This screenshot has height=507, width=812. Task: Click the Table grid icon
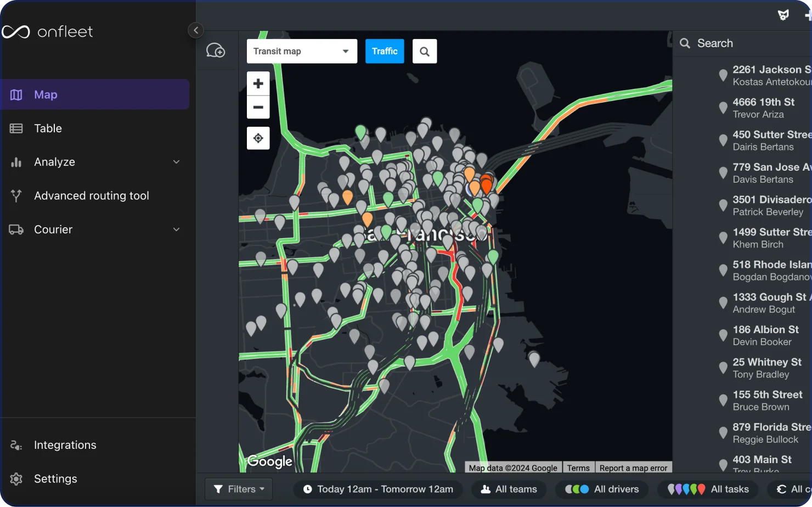coord(16,128)
